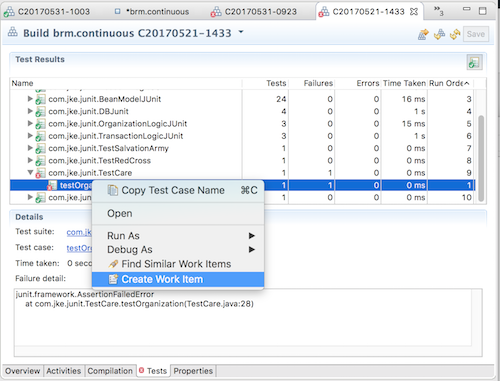The width and height of the screenshot is (500, 381).
Task: Click the 16 ms time cell
Action: pos(413,99)
